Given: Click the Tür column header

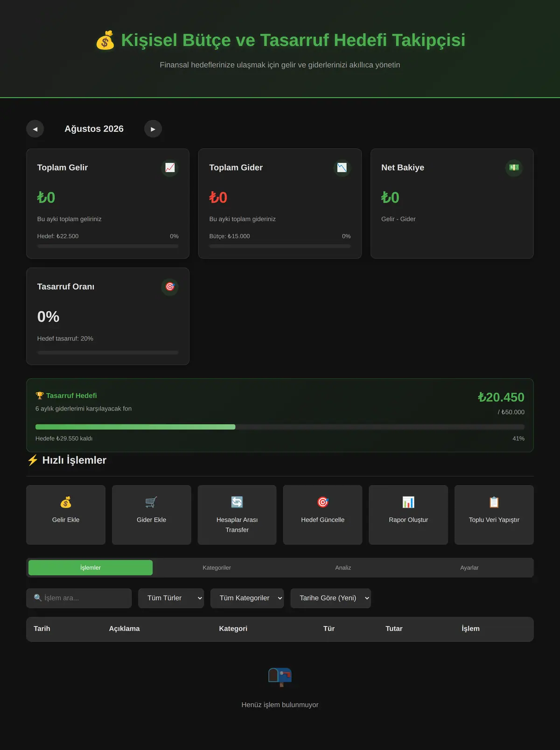Looking at the screenshot, I should pos(329,629).
